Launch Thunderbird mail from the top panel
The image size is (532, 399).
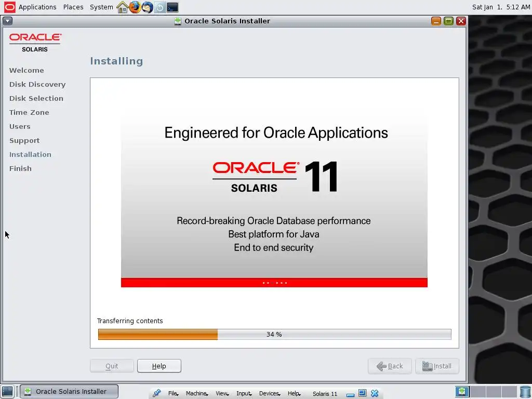pyautogui.click(x=147, y=7)
